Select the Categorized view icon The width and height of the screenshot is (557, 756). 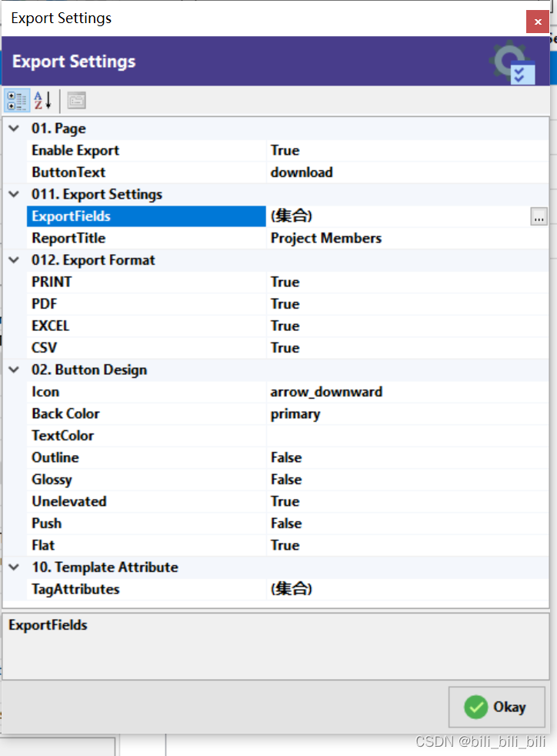point(16,99)
